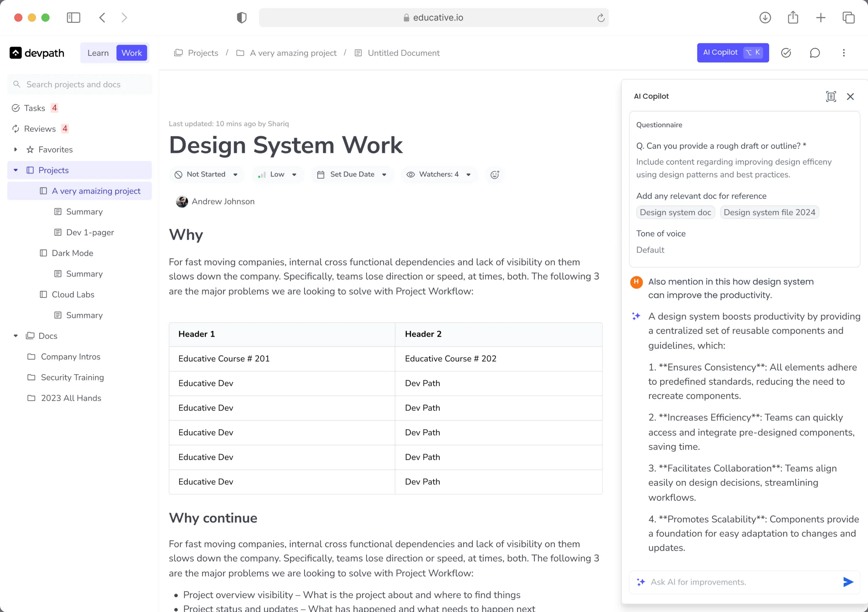868x612 pixels.
Task: Switch to Work mode
Action: click(132, 53)
